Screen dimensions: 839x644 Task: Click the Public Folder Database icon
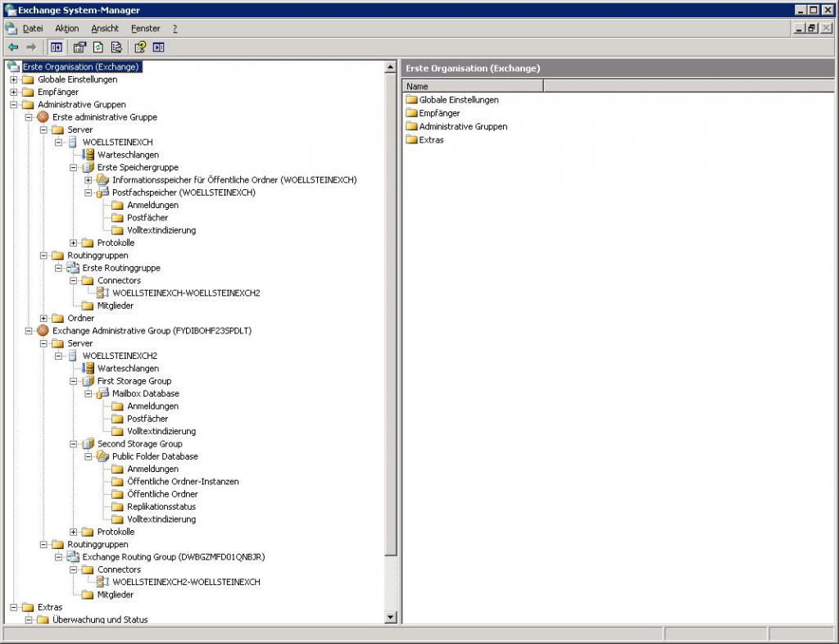pyautogui.click(x=102, y=456)
